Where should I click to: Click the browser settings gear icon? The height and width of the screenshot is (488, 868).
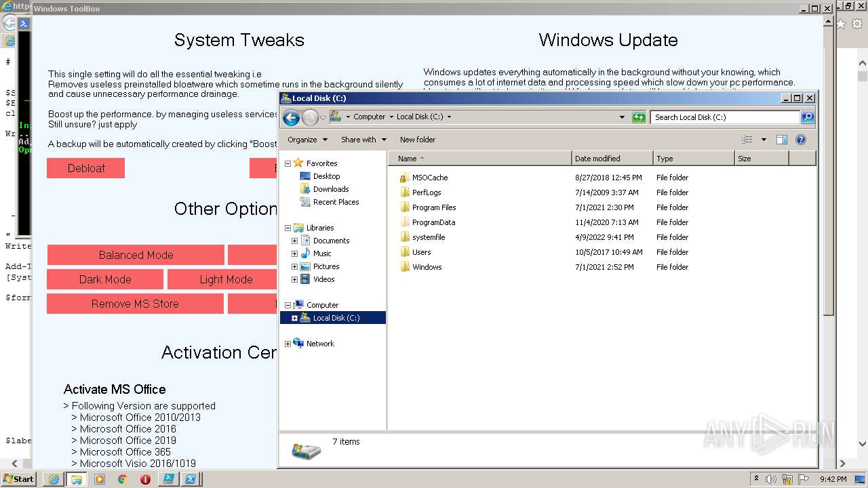(857, 24)
